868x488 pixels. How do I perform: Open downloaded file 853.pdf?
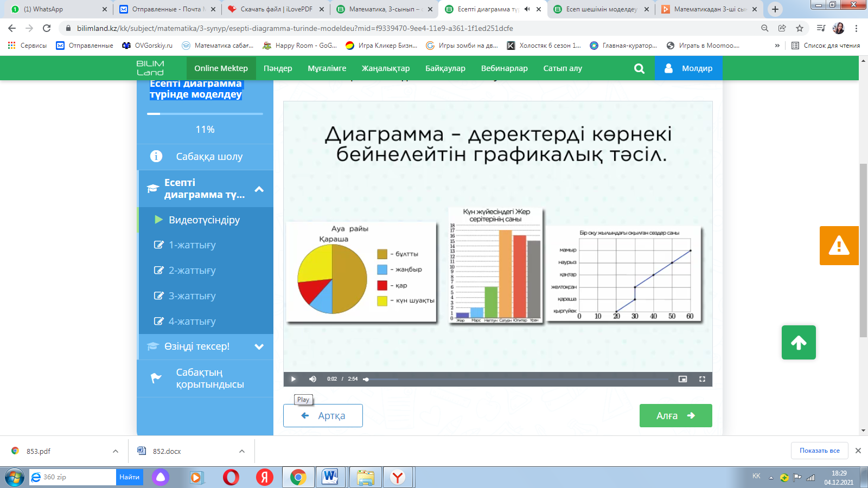(x=39, y=451)
